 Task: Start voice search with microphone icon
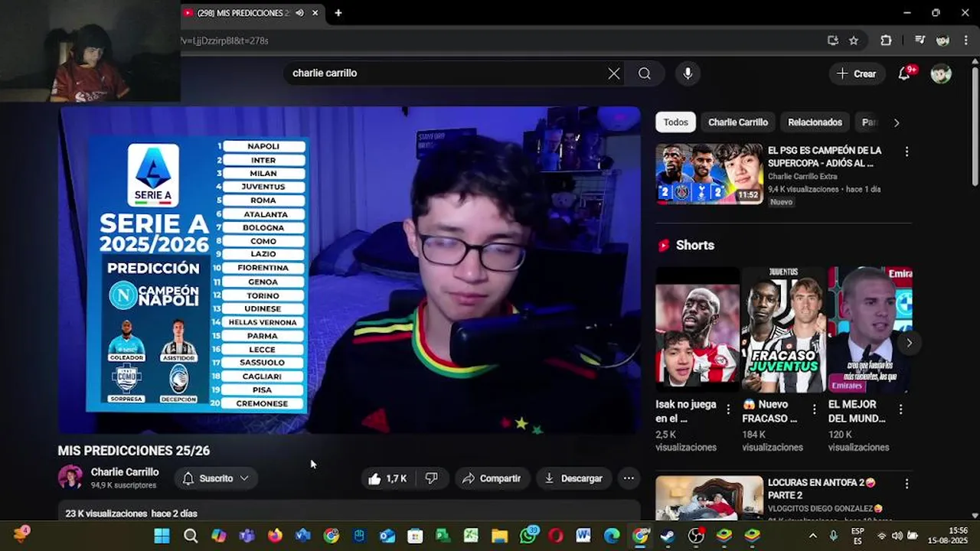[x=688, y=73]
